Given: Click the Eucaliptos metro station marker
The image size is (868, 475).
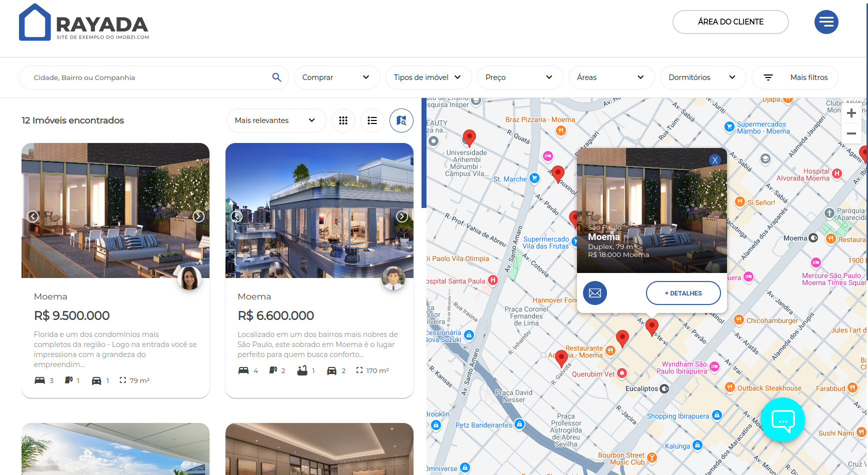Looking at the screenshot, I should 664,388.
